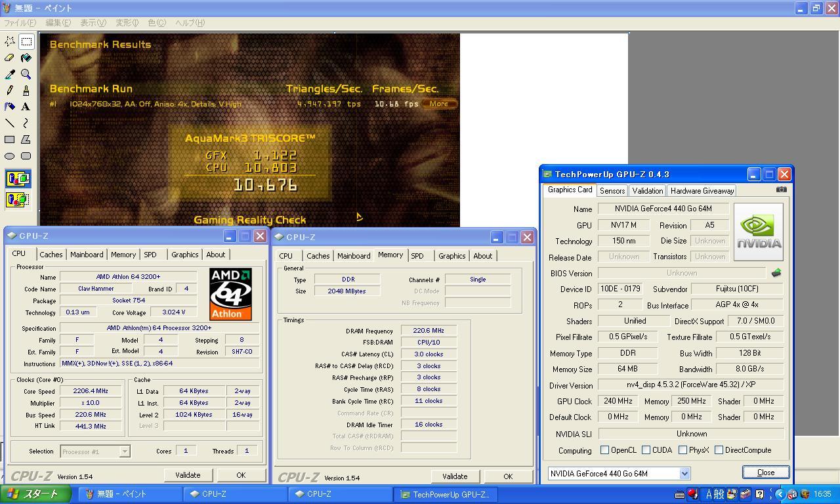
Task: Choose the Pencil tool in Paint
Action: click(x=10, y=91)
